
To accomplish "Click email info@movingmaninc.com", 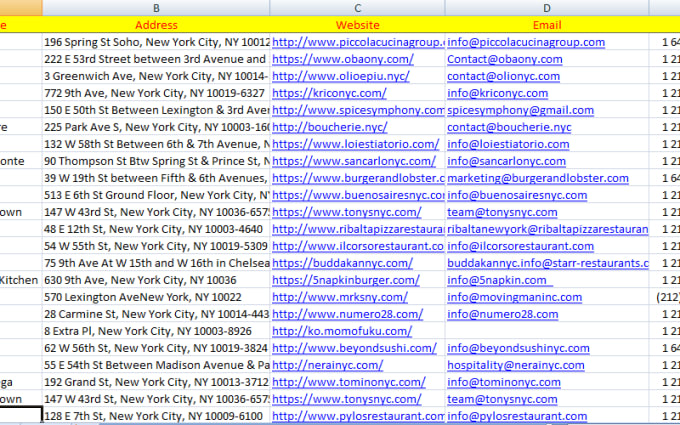I will coord(514,297).
